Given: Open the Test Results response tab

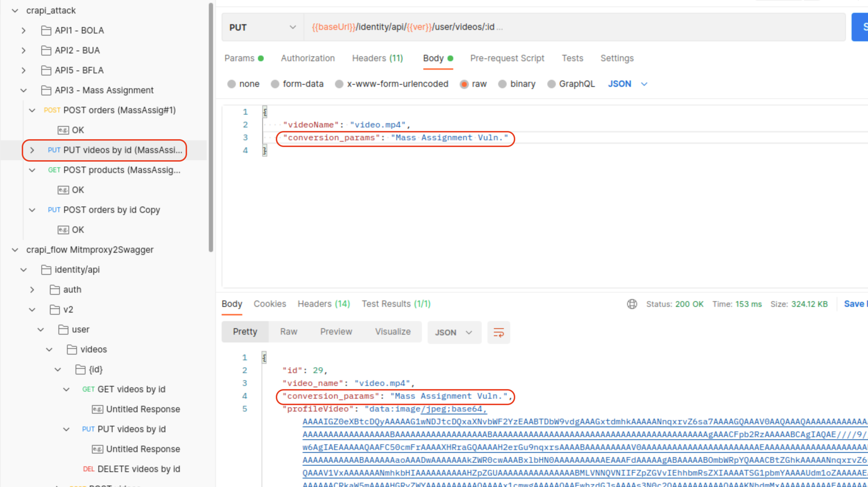Looking at the screenshot, I should point(396,304).
